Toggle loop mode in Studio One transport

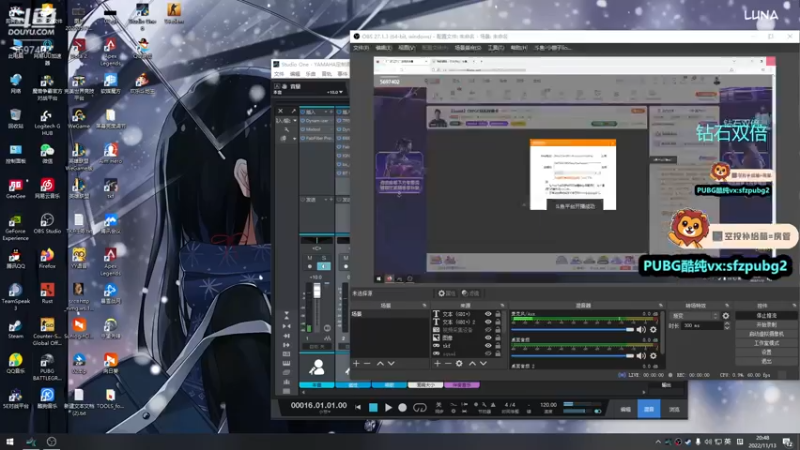(x=419, y=407)
